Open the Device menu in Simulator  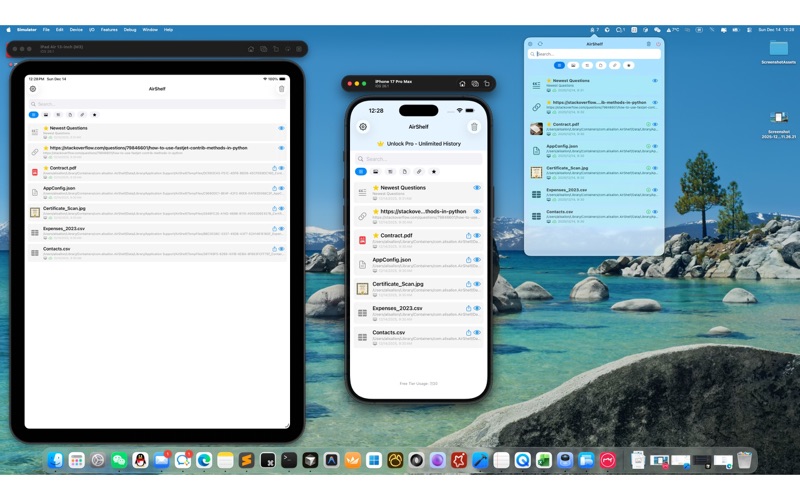tap(76, 30)
